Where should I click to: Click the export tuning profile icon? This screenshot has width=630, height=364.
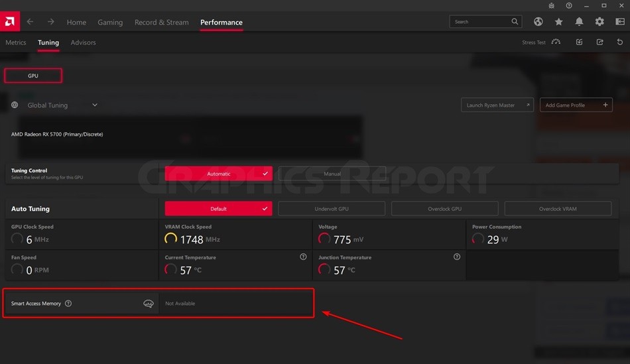click(x=599, y=42)
